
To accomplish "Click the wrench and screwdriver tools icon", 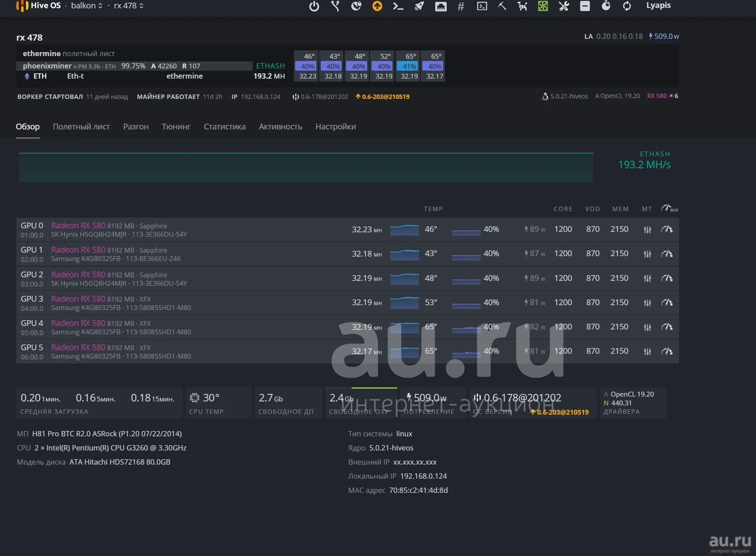I will point(564,6).
